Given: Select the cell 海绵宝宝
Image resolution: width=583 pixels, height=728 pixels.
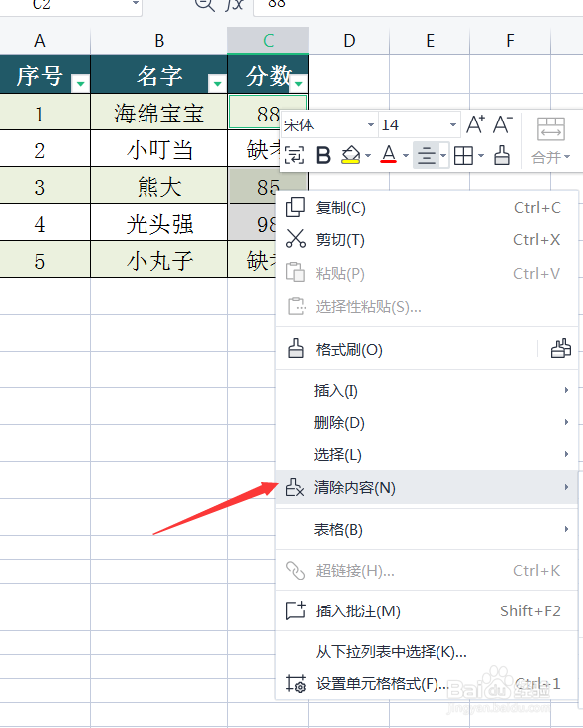Looking at the screenshot, I should click(159, 113).
